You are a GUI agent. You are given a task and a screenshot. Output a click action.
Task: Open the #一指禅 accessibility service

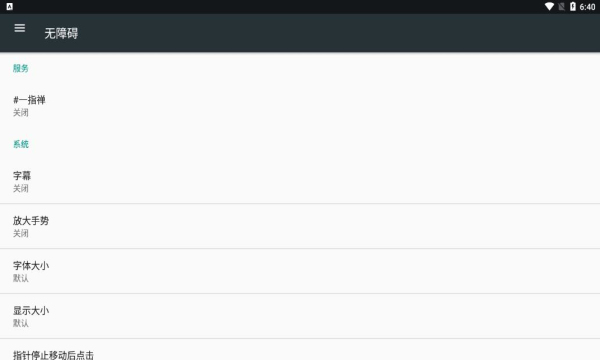[x=300, y=106]
